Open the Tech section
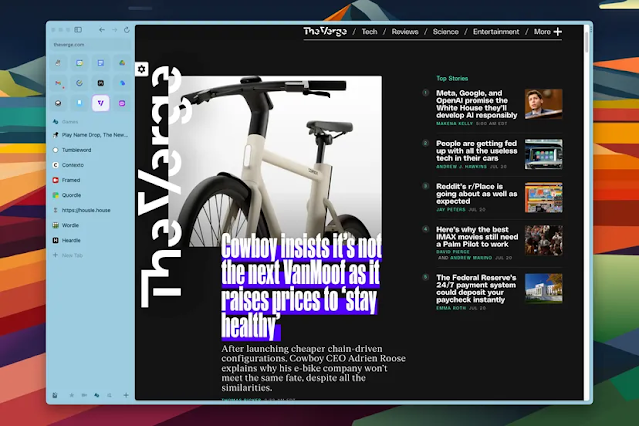 369,32
